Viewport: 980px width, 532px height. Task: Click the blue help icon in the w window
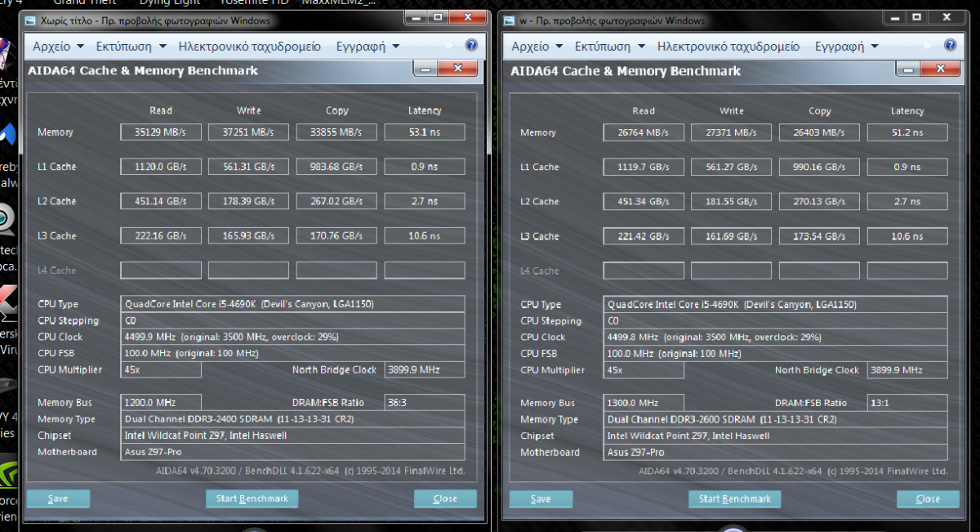tap(950, 46)
